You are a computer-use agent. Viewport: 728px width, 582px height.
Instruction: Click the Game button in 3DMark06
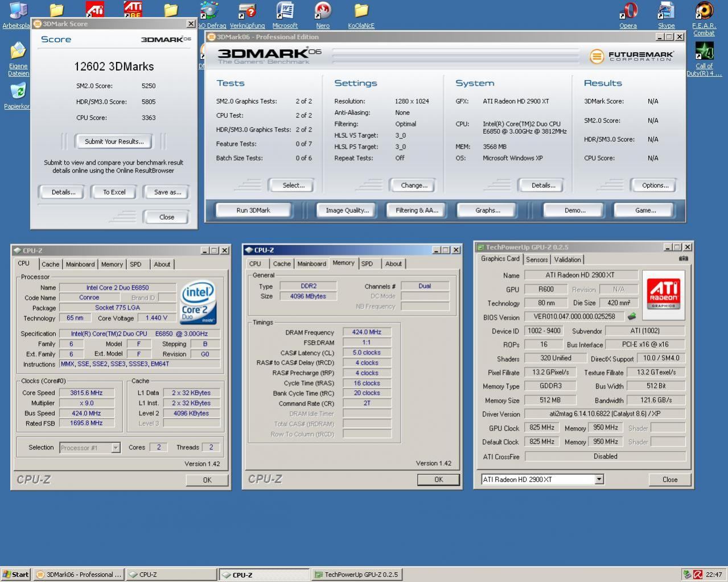pos(645,210)
